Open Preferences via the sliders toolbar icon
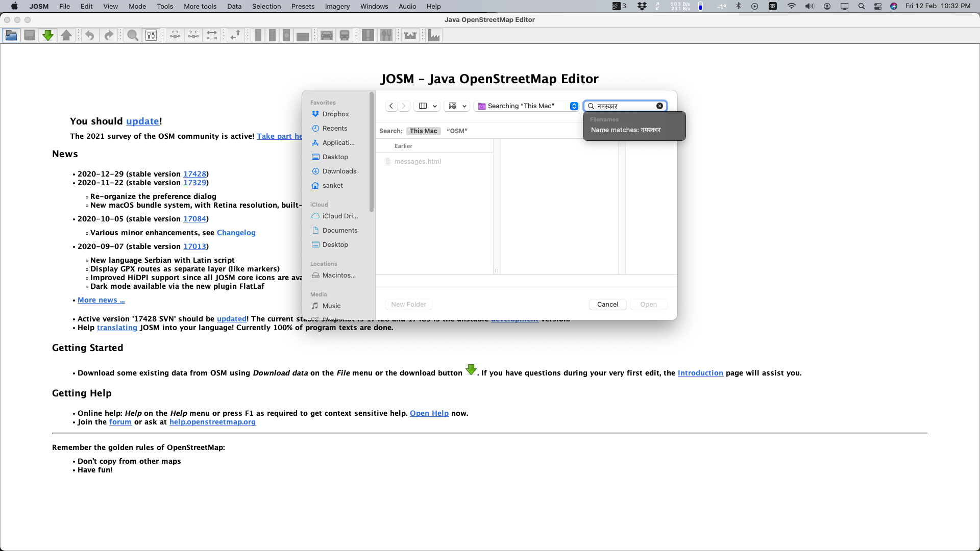The height and width of the screenshot is (551, 980). coord(151,35)
